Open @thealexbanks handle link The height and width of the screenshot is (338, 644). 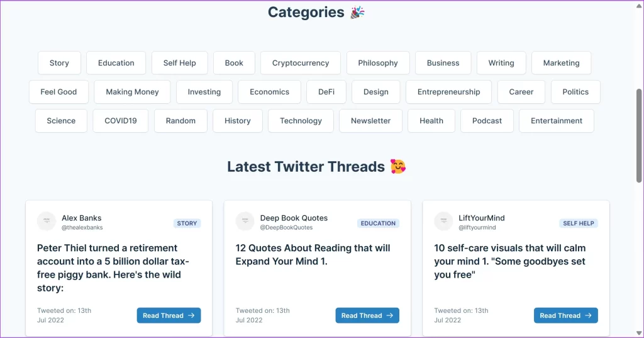point(82,227)
